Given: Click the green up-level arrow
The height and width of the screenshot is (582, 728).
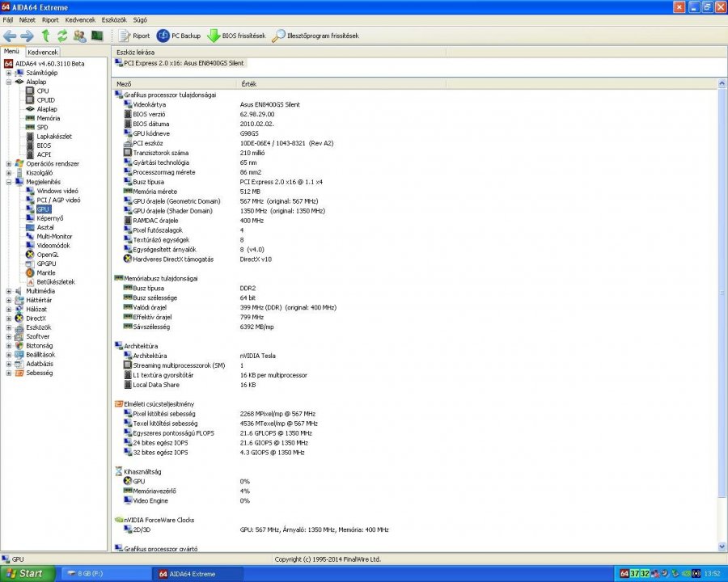Looking at the screenshot, I should [x=45, y=36].
